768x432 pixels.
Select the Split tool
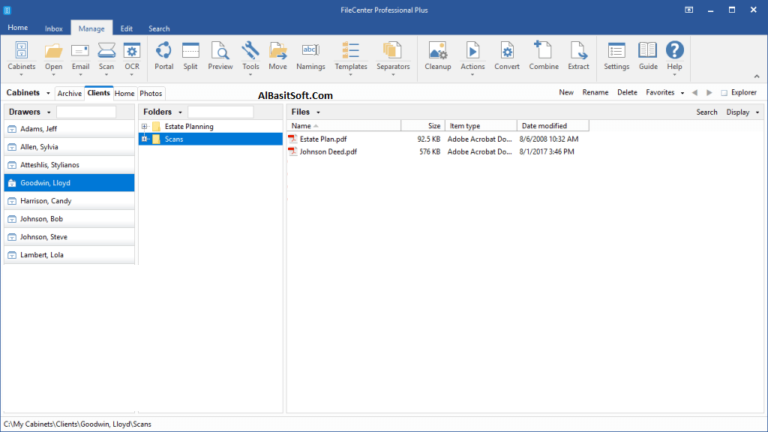coord(191,50)
